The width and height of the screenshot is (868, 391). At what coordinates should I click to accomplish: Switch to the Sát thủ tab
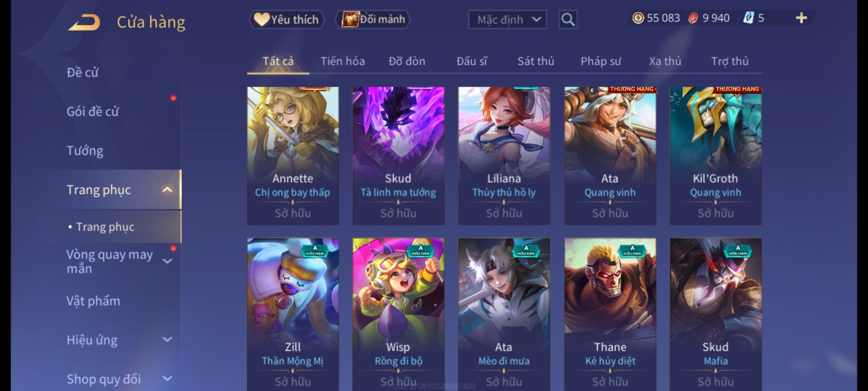click(x=536, y=61)
